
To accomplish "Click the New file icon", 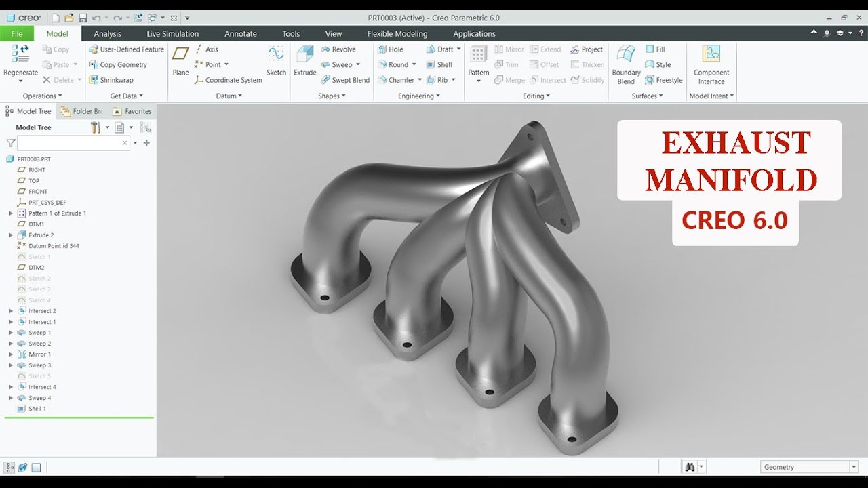I will click(56, 18).
